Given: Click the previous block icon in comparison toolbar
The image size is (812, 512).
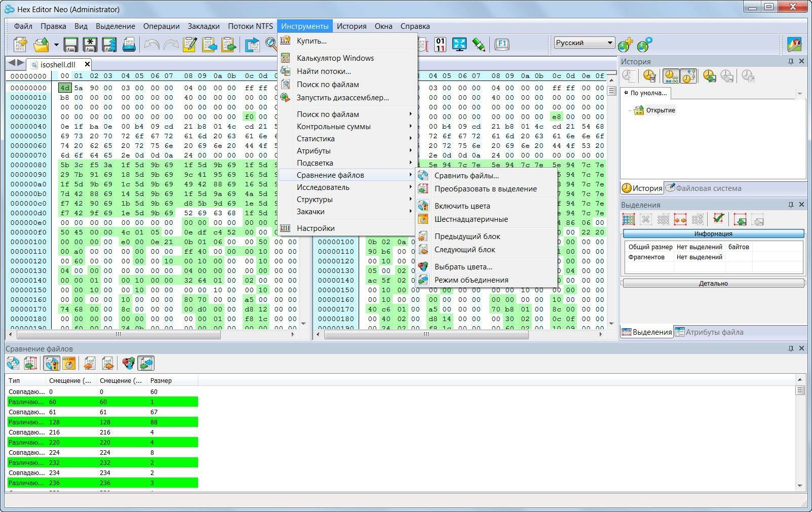Looking at the screenshot, I should pyautogui.click(x=90, y=363).
